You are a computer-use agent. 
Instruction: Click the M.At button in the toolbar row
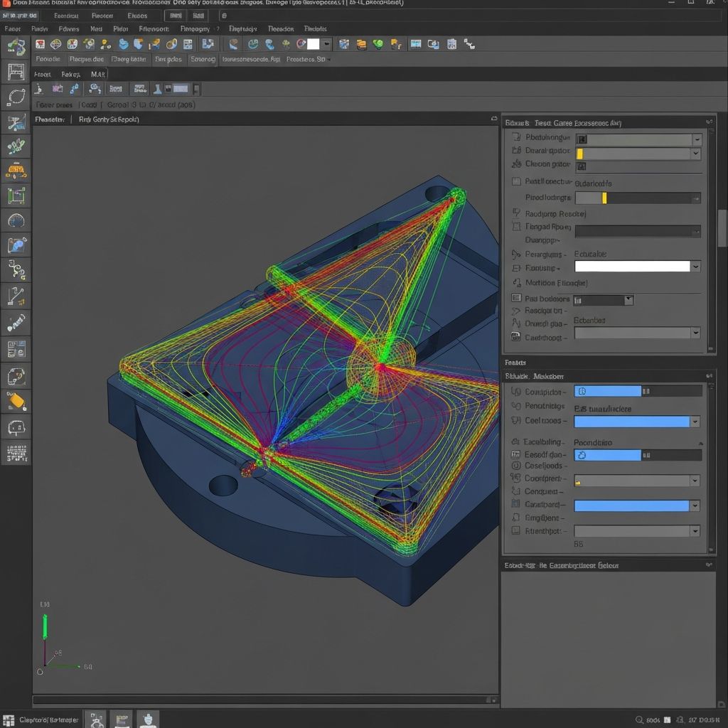click(x=97, y=74)
